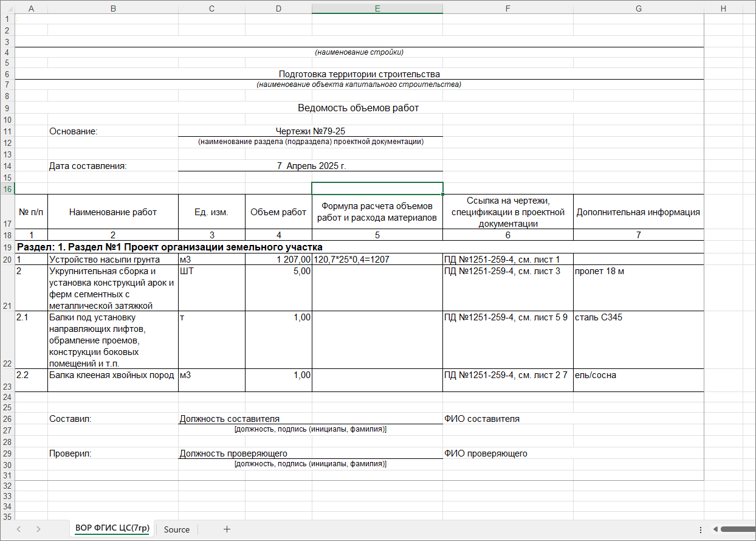Select the ВОР ФГИС ЦС(7гр) sheet tab
Image resolution: width=756 pixels, height=541 pixels.
[x=112, y=529]
